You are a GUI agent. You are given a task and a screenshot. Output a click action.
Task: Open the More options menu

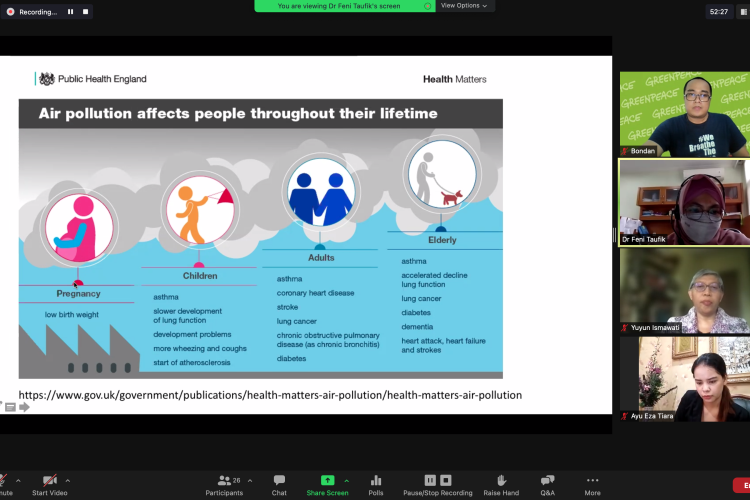click(x=593, y=481)
